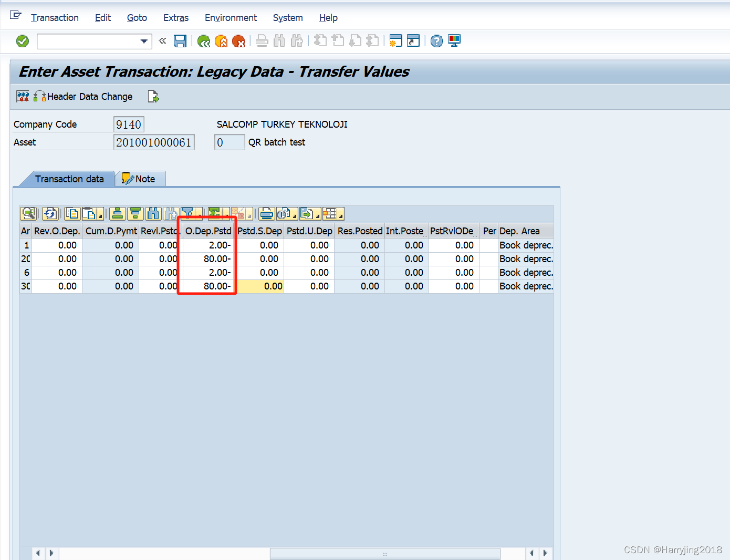Screen dimensions: 730x560
Task: Click the Next Page icon
Action: (355, 41)
